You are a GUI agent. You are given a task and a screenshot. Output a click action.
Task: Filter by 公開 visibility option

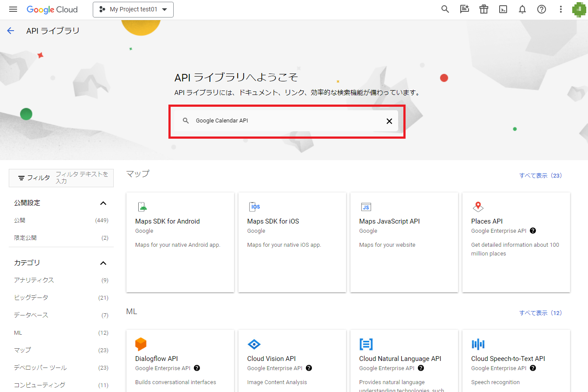pos(20,220)
